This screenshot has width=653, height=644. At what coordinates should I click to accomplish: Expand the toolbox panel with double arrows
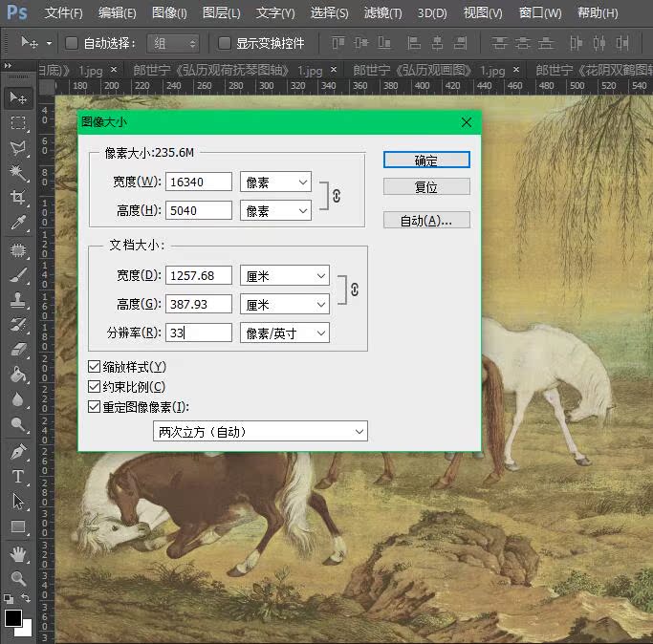click(x=8, y=65)
